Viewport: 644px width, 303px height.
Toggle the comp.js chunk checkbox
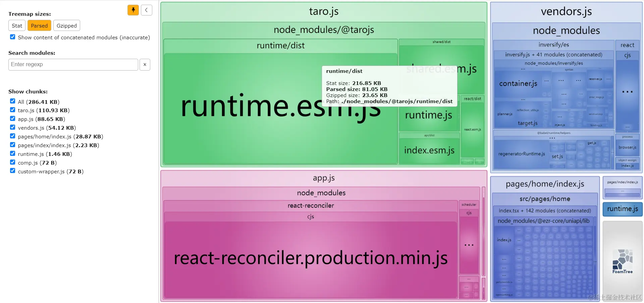tap(12, 162)
